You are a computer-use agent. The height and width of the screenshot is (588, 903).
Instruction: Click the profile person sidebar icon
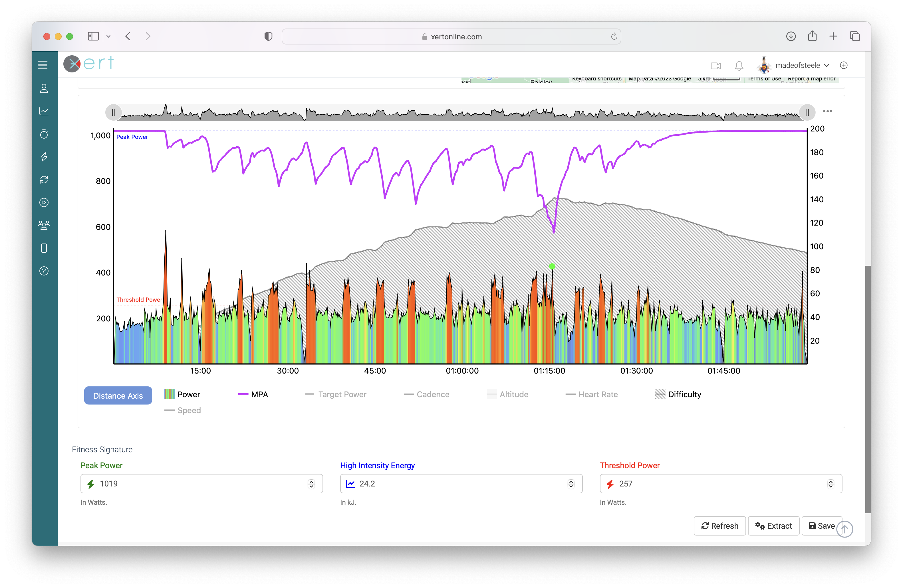44,88
